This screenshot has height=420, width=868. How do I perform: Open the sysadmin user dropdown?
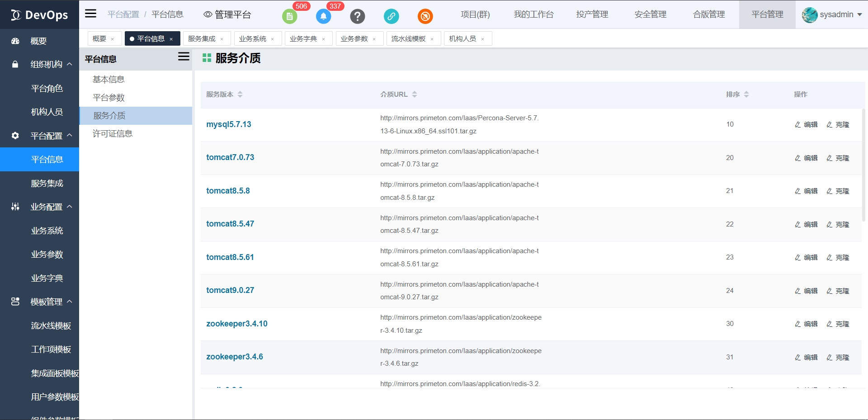tap(832, 14)
